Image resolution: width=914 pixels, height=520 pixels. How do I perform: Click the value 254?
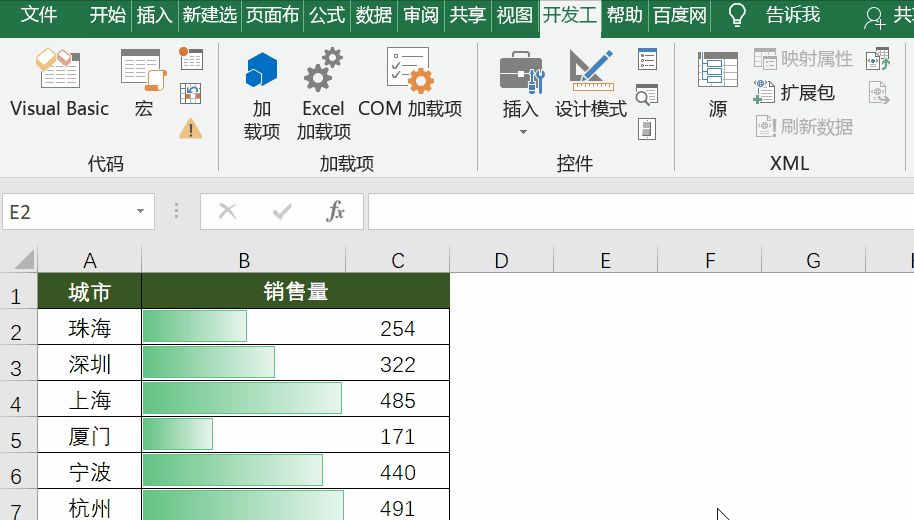click(398, 328)
